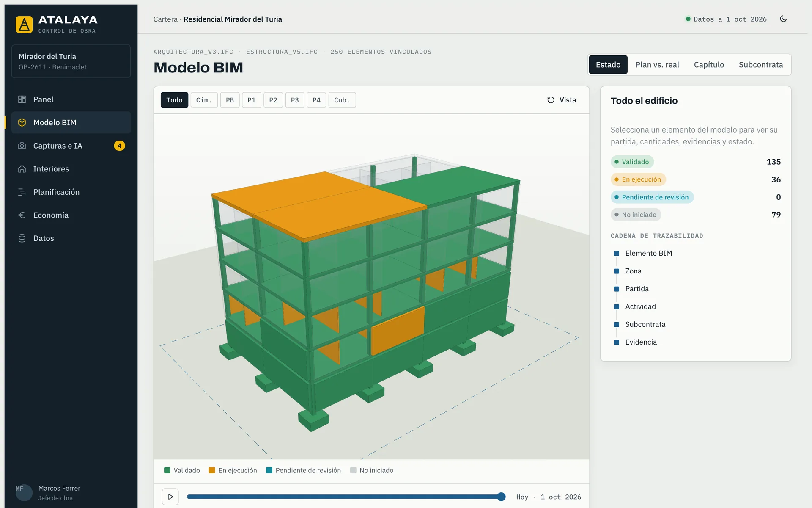Click the Cartera breadcrumb link
This screenshot has height=508, width=812.
click(165, 19)
